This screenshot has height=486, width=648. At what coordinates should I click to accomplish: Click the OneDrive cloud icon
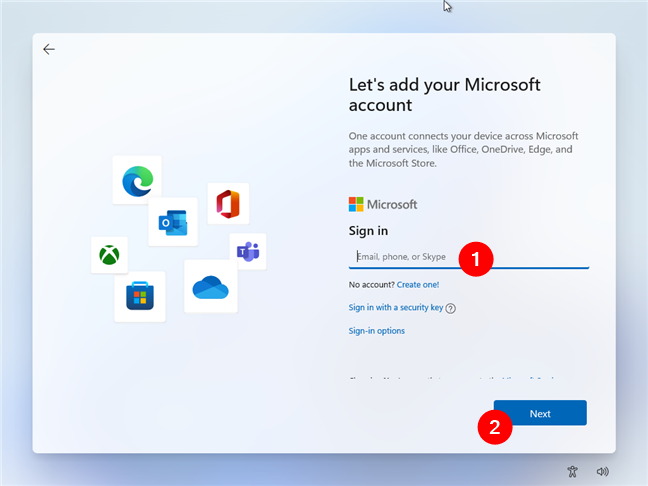click(210, 287)
